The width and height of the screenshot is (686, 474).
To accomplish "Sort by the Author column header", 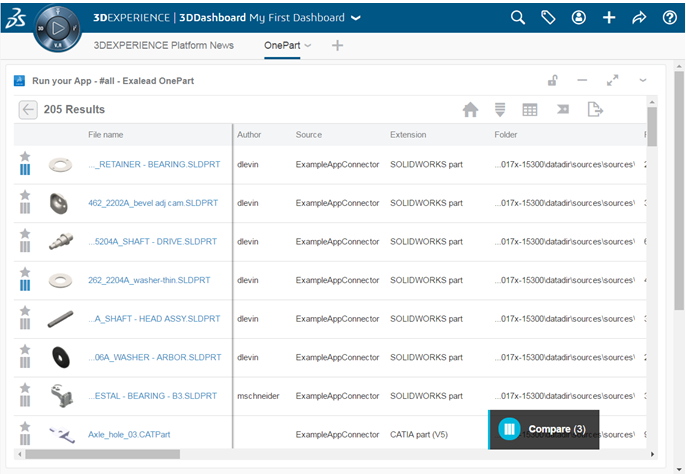I will coord(249,135).
